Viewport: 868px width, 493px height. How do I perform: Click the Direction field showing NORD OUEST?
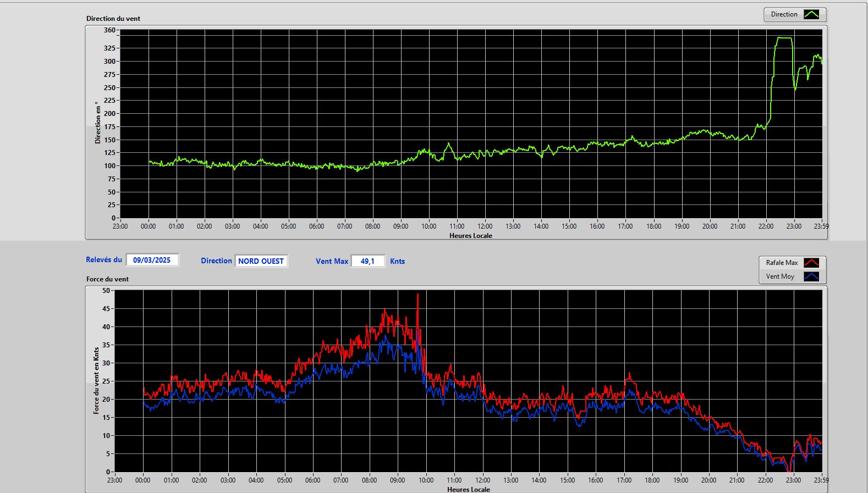click(261, 261)
